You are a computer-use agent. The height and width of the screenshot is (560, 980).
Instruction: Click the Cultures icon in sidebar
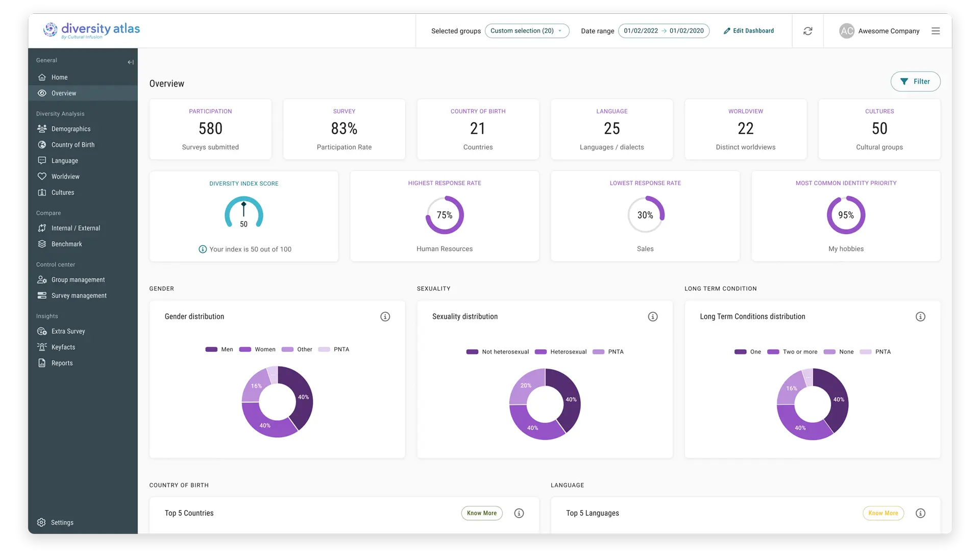[42, 192]
